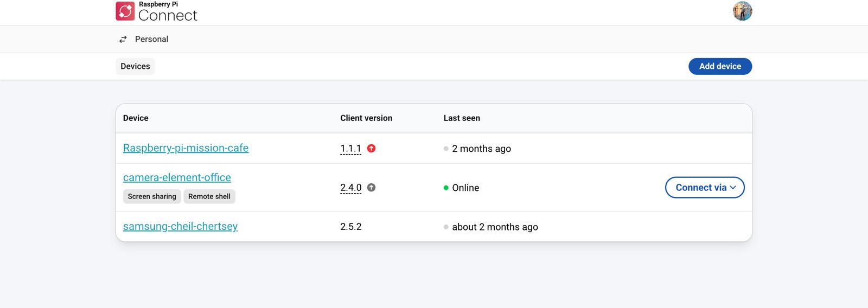Click client version 1.1.1
The width and height of the screenshot is (868, 308).
[x=350, y=149]
